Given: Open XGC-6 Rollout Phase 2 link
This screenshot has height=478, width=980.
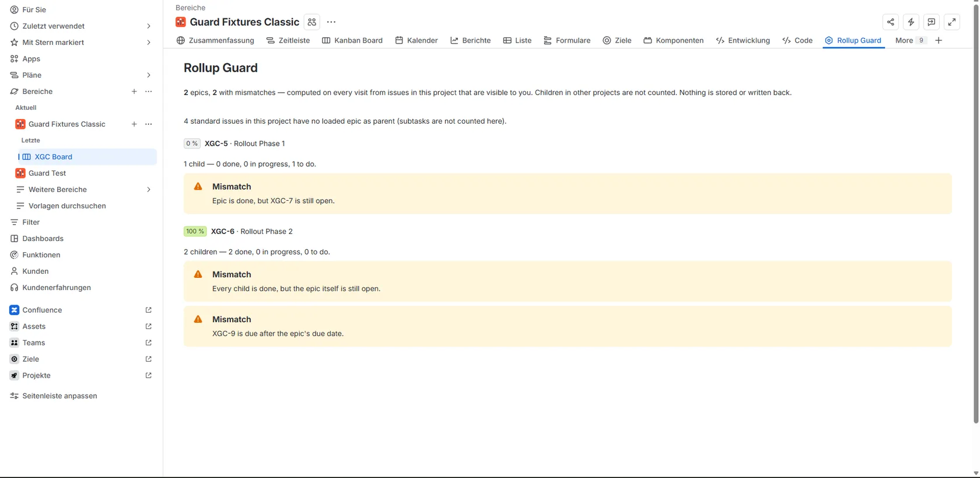Looking at the screenshot, I should point(251,232).
